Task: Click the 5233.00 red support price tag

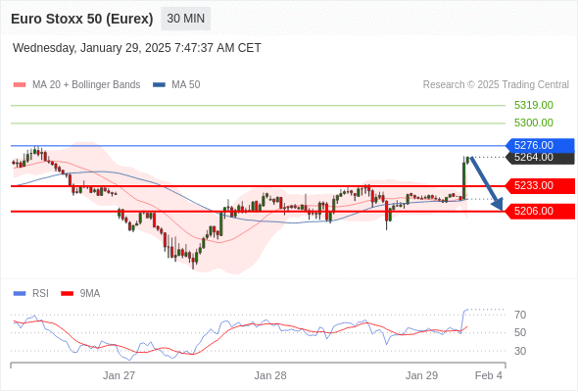Action: click(x=540, y=186)
